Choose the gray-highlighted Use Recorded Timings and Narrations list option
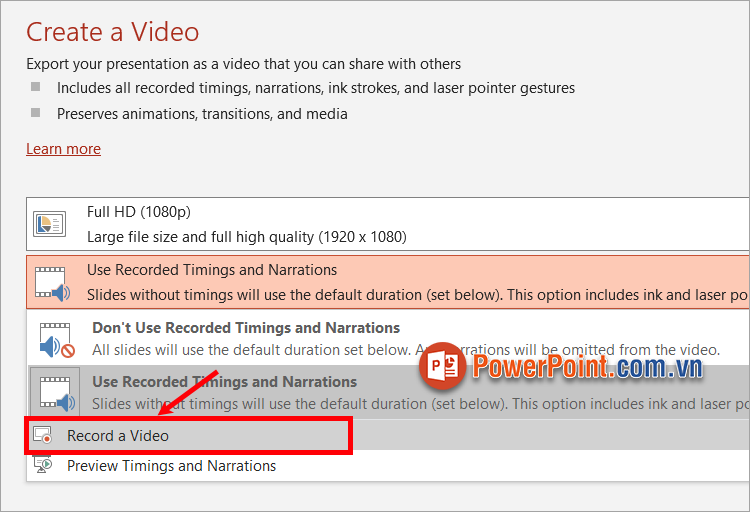Image resolution: width=750 pixels, height=512 pixels. [387, 392]
